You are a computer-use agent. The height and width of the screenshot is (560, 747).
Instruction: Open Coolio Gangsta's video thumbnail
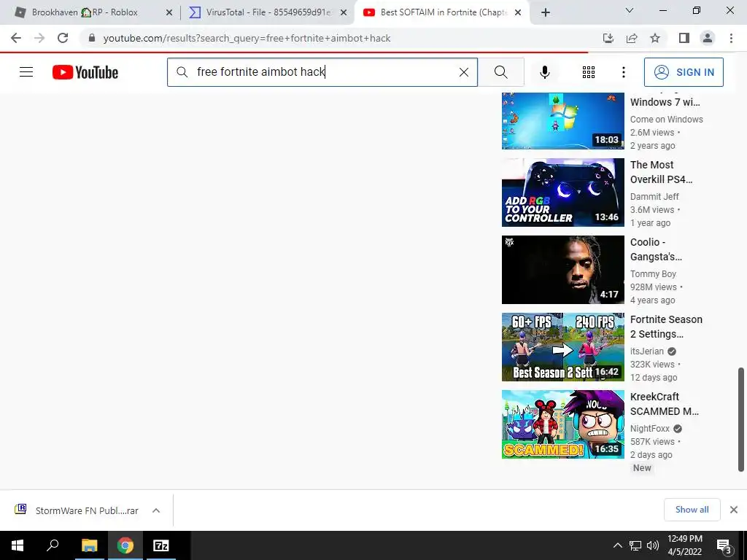coord(562,270)
